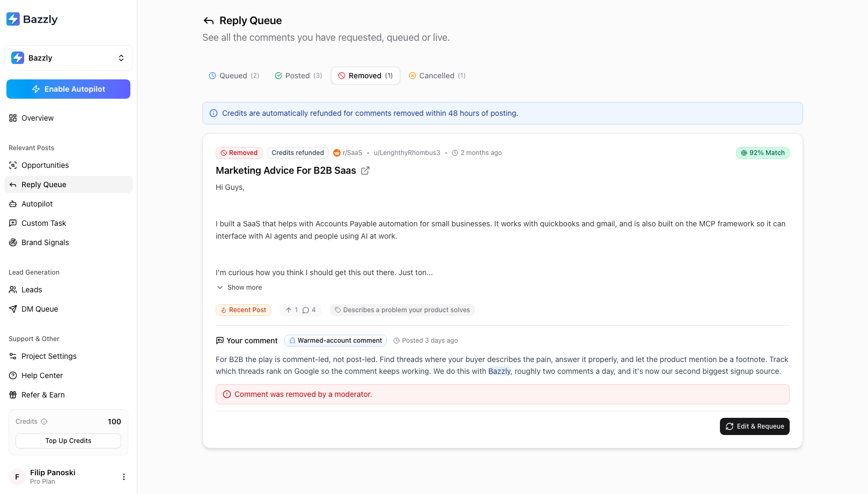Click the Filip Panoski avatar

tap(17, 477)
